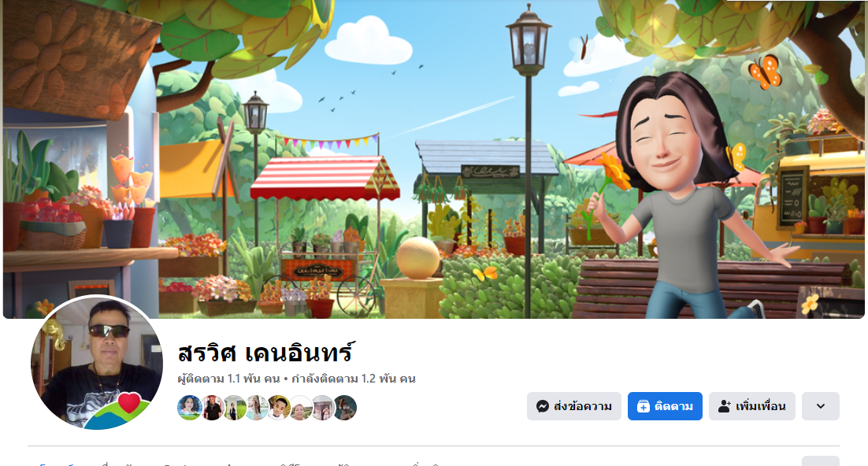The image size is (868, 466).
Task: Send a message via the ส่งข้อความ Messenger button
Action: pos(574,406)
